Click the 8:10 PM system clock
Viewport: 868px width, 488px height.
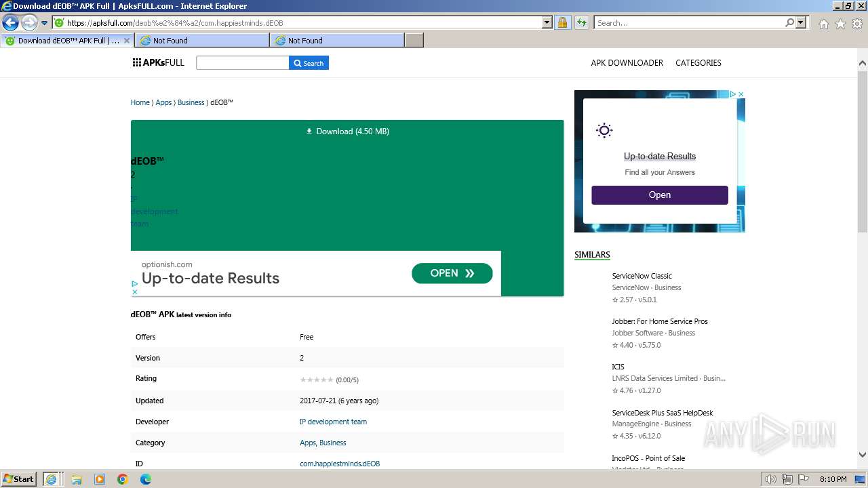tap(833, 479)
